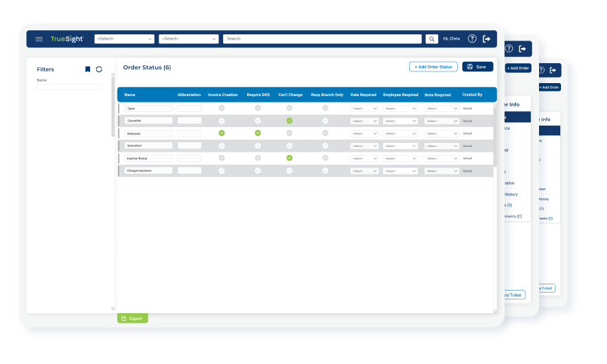Expand Date Required dropdown for the Open row
This screenshot has width=607, height=364.
coord(364,109)
